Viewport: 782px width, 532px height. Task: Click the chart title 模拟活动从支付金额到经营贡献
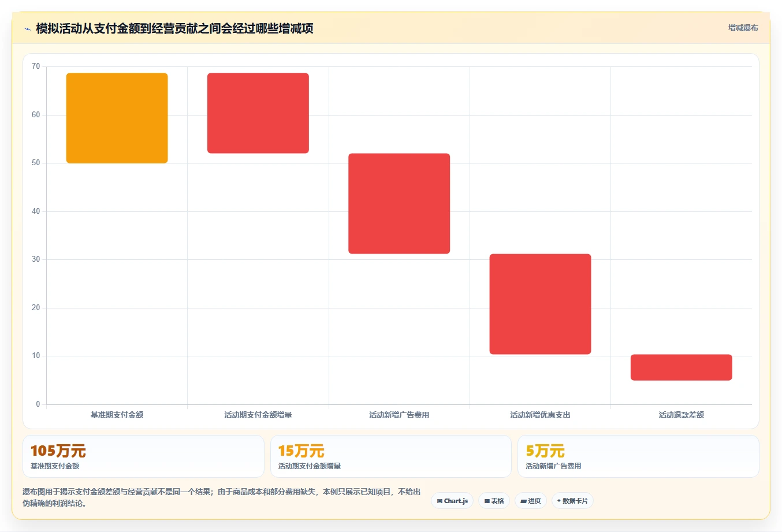(174, 28)
